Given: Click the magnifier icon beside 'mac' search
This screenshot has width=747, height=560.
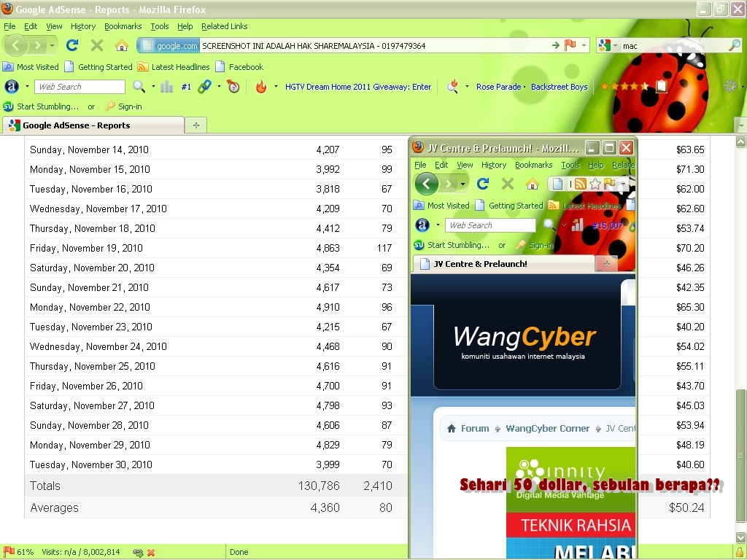Looking at the screenshot, I should point(735,46).
